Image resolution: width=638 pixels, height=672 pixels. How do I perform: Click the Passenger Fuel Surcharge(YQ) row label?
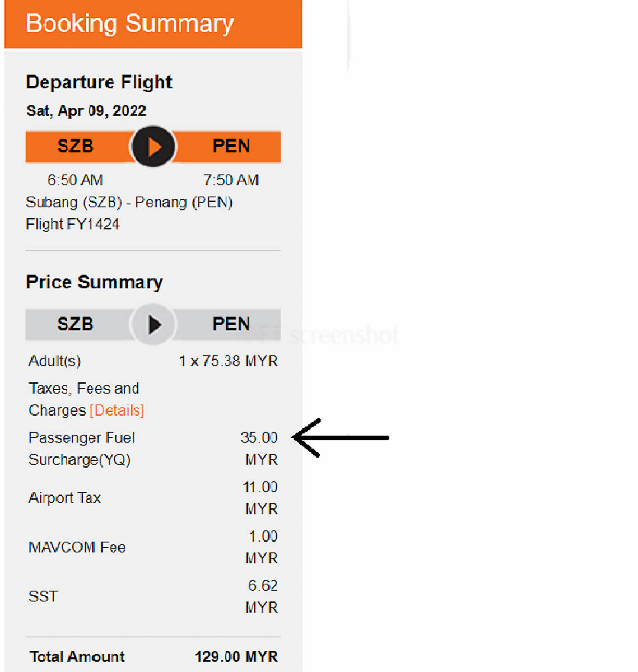(x=82, y=449)
